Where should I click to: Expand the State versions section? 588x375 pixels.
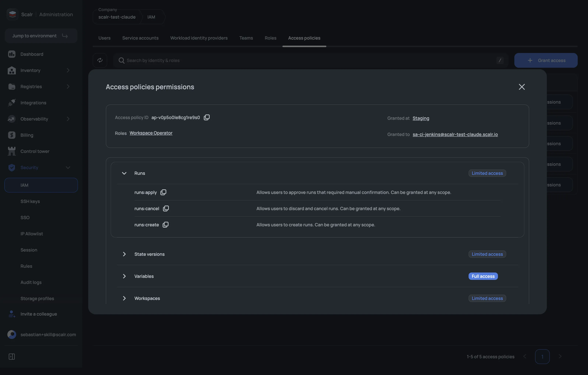pyautogui.click(x=124, y=254)
